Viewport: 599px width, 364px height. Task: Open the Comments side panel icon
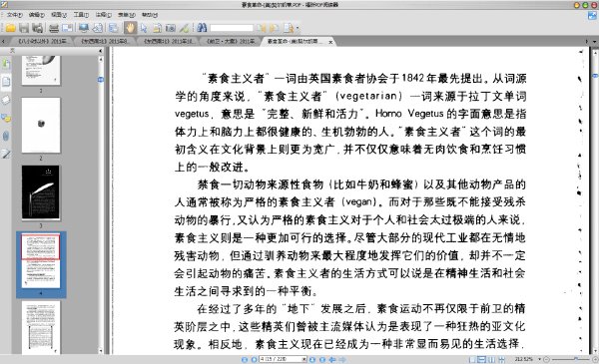click(x=6, y=118)
